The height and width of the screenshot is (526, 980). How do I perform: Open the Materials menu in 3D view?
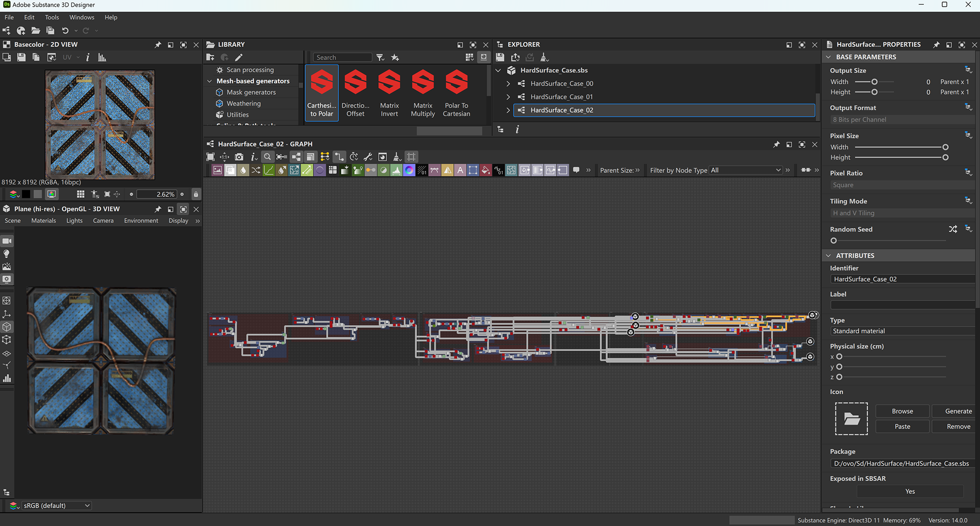[43, 221]
